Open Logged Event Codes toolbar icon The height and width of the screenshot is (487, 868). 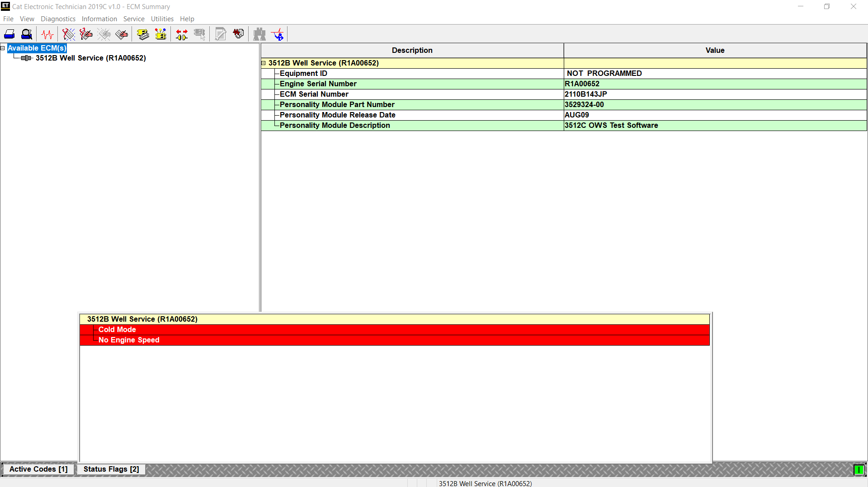(x=122, y=34)
